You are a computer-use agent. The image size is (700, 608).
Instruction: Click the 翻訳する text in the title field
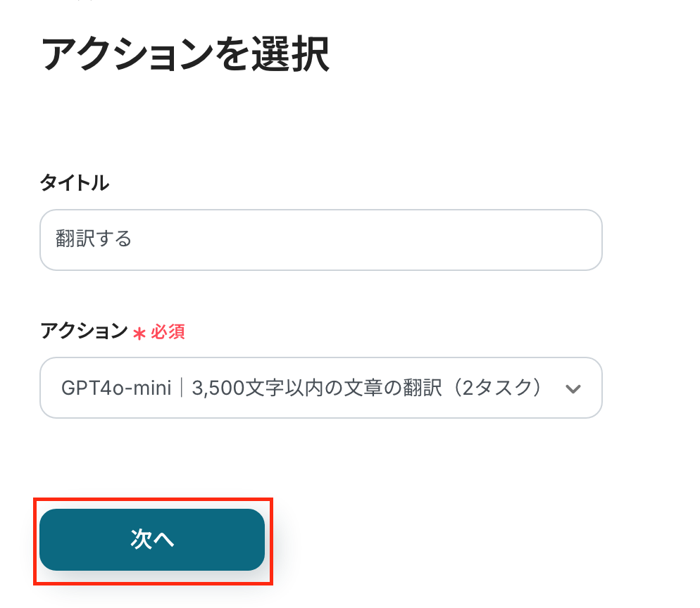94,239
